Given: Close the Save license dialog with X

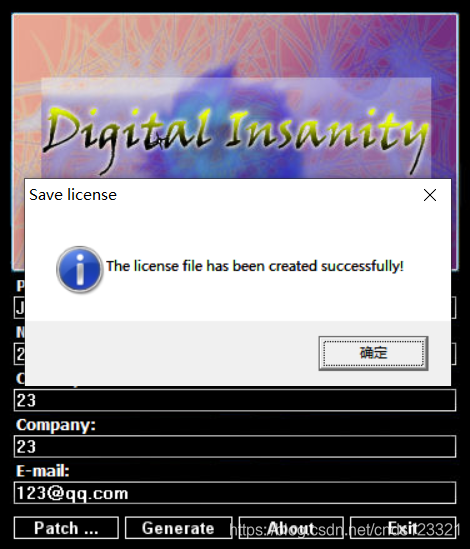Looking at the screenshot, I should coord(430,195).
